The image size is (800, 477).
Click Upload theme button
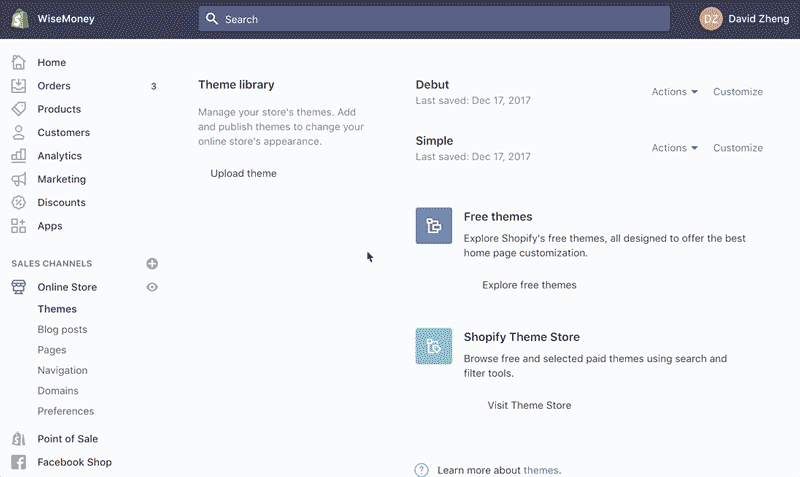(243, 173)
